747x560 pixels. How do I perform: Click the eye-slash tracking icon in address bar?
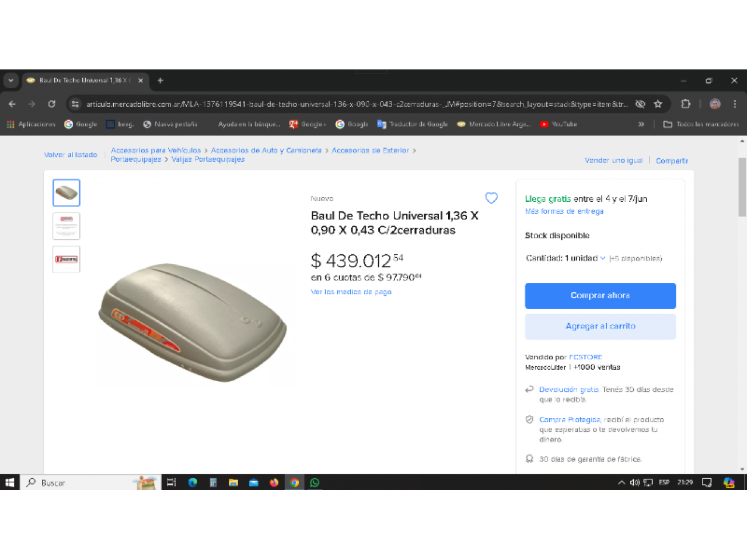coord(640,104)
